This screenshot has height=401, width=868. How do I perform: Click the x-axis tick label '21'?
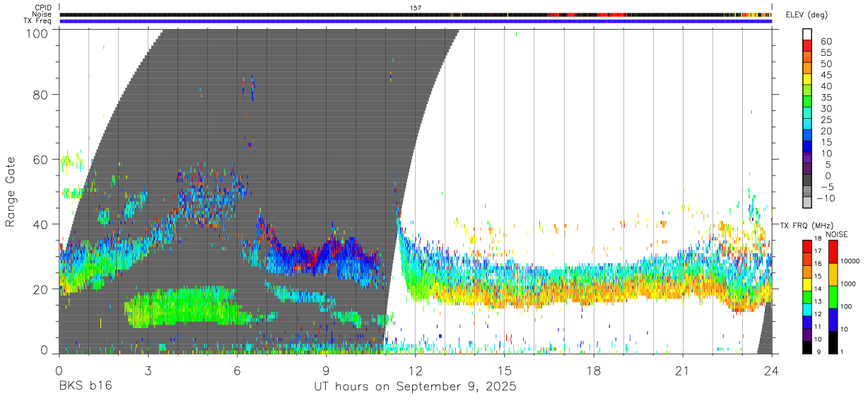pyautogui.click(x=682, y=371)
